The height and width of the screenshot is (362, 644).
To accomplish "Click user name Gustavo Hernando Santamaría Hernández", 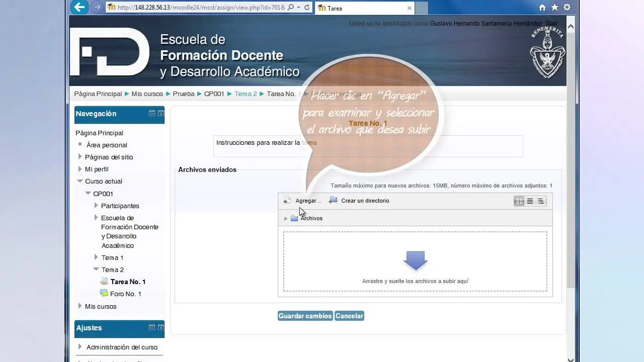I will pyautogui.click(x=486, y=24).
